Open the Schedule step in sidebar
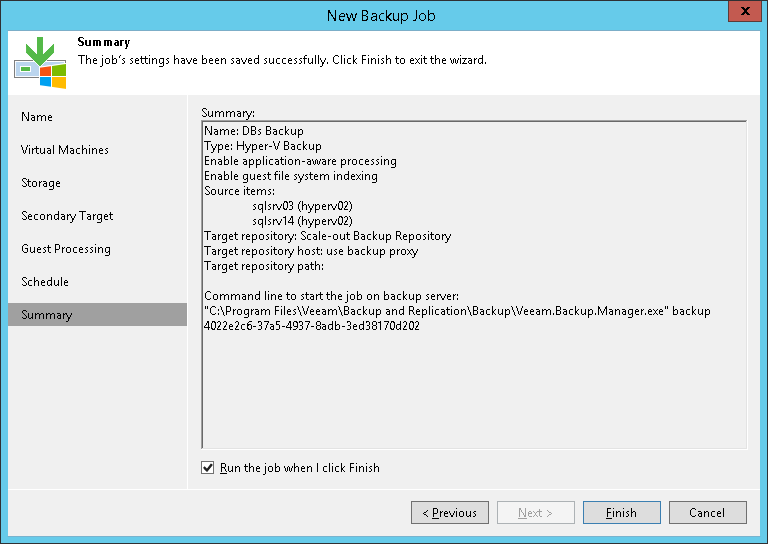Screen dimensions: 768x544 (x=45, y=282)
